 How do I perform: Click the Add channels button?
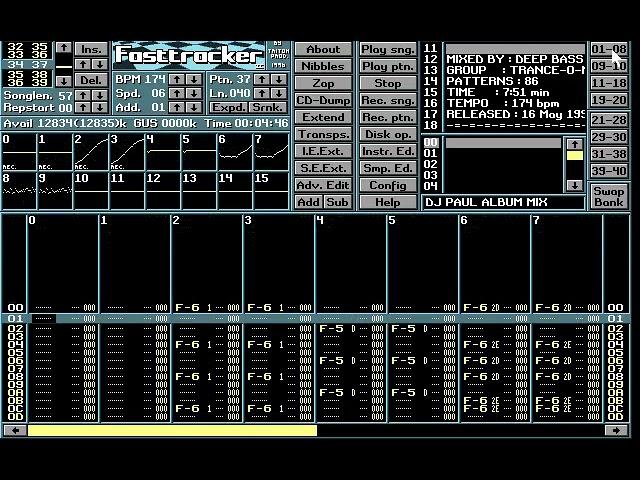309,202
